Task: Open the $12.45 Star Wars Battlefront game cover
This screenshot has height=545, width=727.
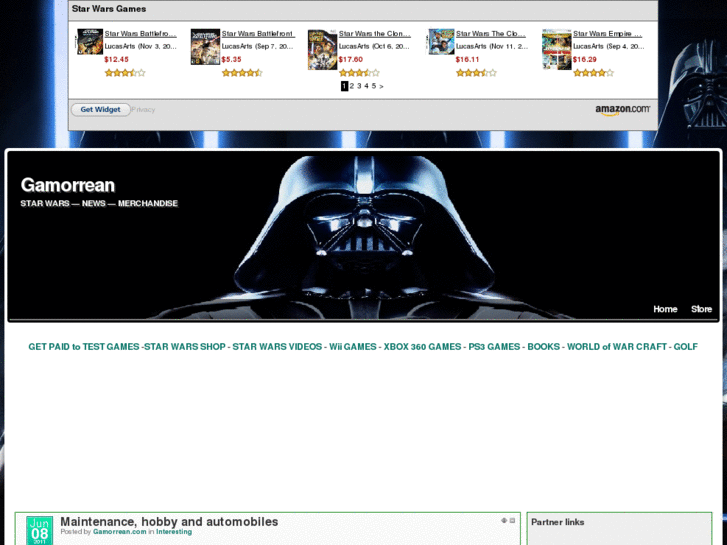Action: [x=90, y=42]
